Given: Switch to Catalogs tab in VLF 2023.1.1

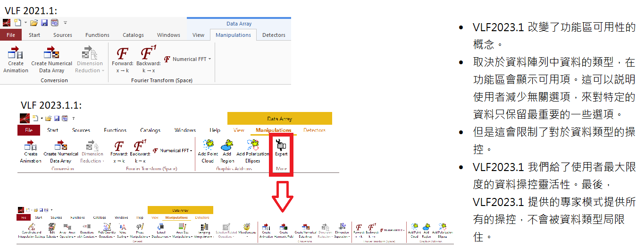Looking at the screenshot, I should click(x=150, y=130).
